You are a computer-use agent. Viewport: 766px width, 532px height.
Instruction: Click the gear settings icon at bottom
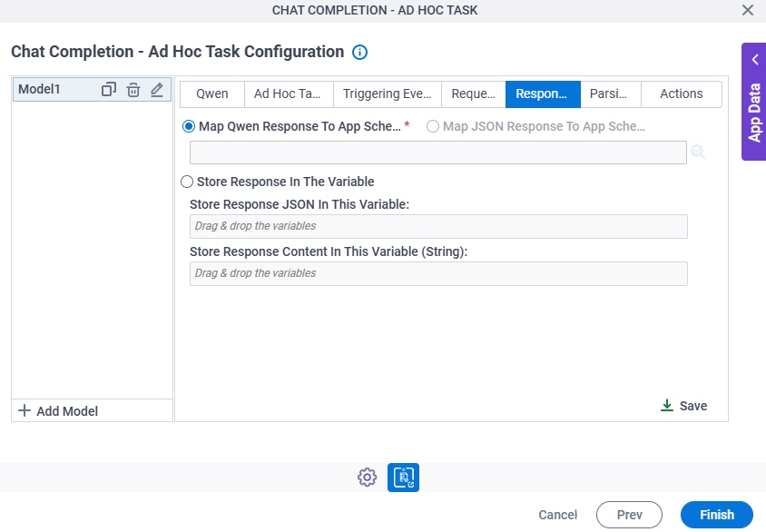pos(367,478)
